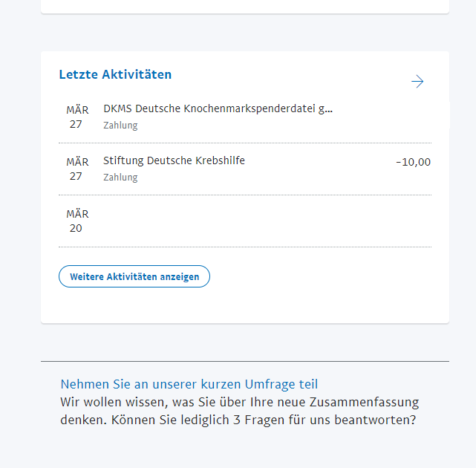Click the Letzte Aktivitäten heading
476x468 pixels.
pos(115,74)
